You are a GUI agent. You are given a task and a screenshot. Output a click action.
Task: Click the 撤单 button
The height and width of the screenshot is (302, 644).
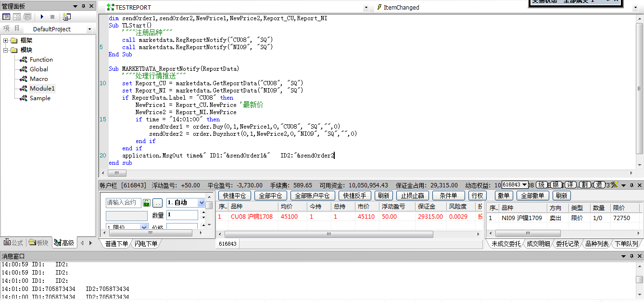pyautogui.click(x=504, y=196)
